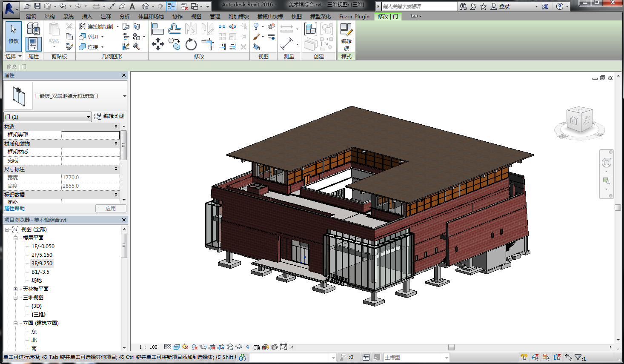Click the search binoculars icon in title bar
This screenshot has width=624, height=364.
coord(463,6)
